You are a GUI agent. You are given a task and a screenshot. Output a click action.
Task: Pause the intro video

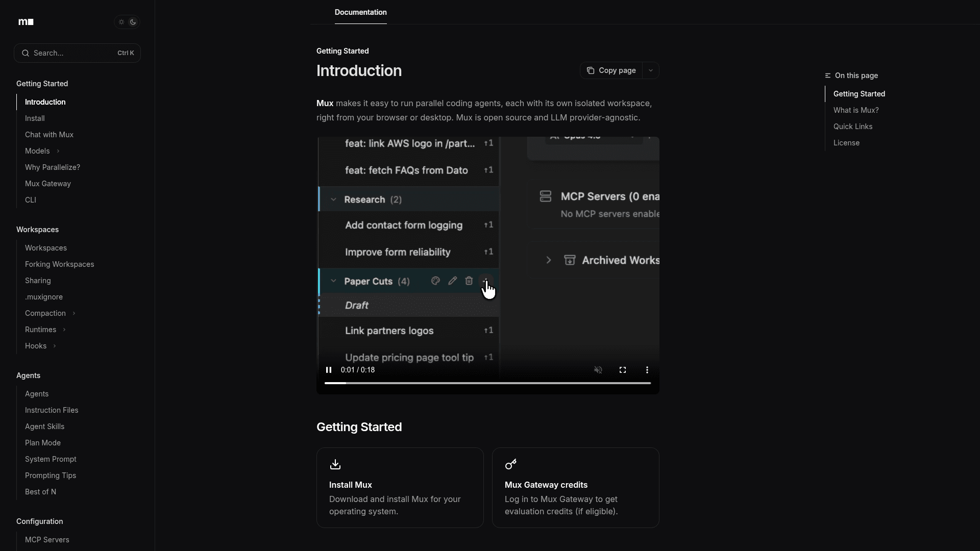tap(329, 370)
